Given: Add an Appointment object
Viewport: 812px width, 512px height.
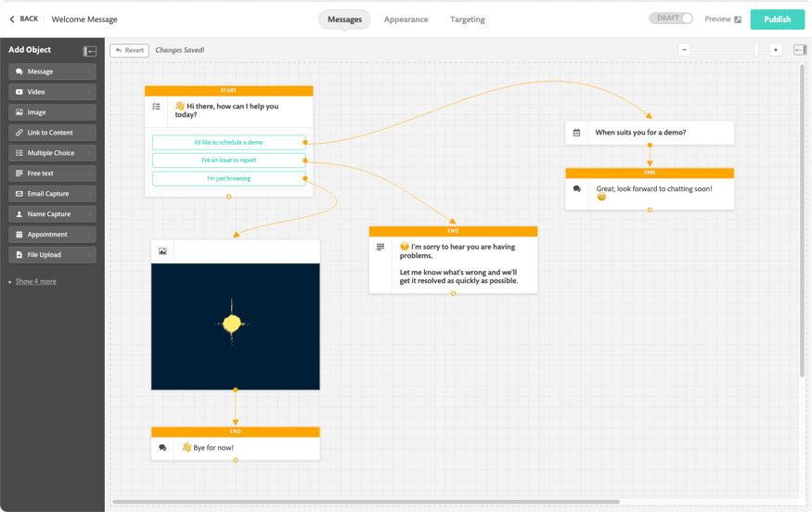Looking at the screenshot, I should click(52, 235).
